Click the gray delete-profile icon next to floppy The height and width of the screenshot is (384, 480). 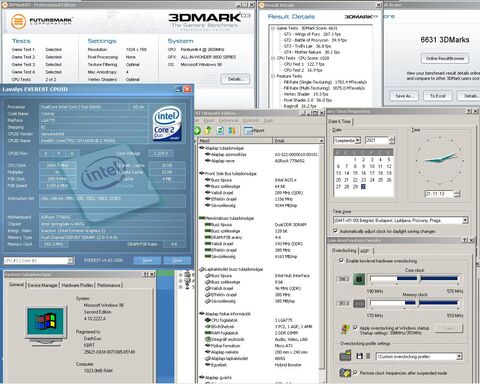point(368,356)
